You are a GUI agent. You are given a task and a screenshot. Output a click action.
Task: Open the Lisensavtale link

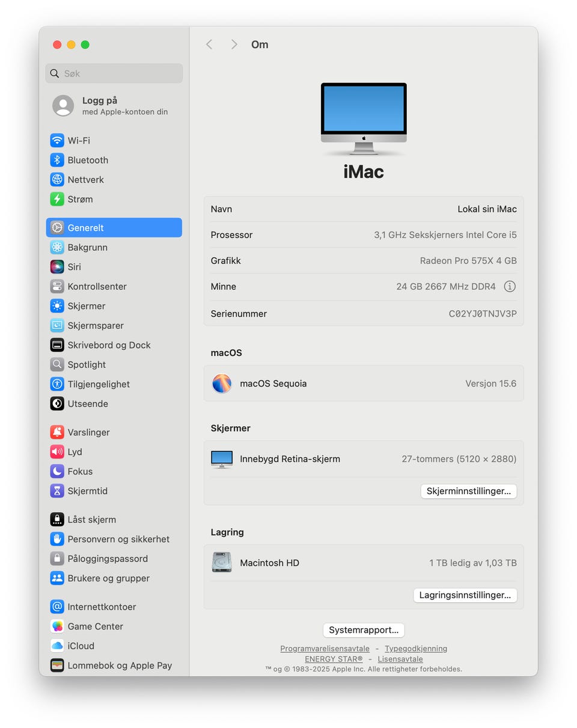400,659
